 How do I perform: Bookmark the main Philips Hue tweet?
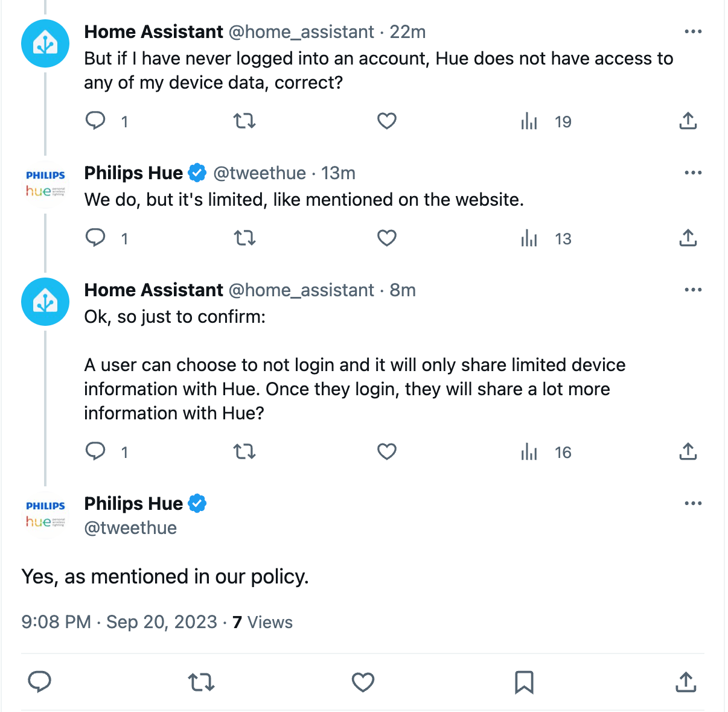[x=524, y=682]
